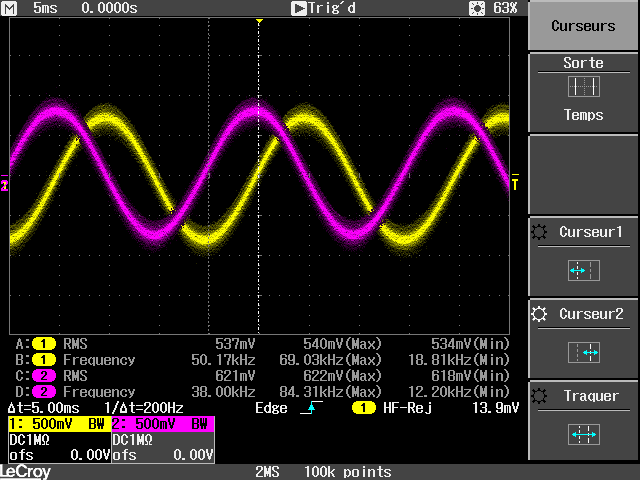Click the Traquer dual-arrow tracking icon
This screenshot has height=480, width=640.
click(583, 434)
